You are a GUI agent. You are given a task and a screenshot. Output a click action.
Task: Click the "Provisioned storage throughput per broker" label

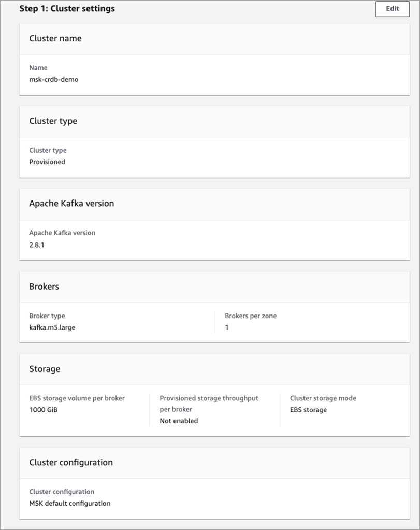click(209, 404)
